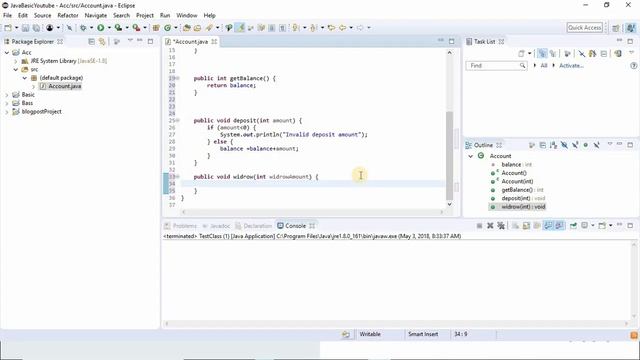The height and width of the screenshot is (360, 640).
Task: Open the Refactor menu
Action: coord(68,16)
